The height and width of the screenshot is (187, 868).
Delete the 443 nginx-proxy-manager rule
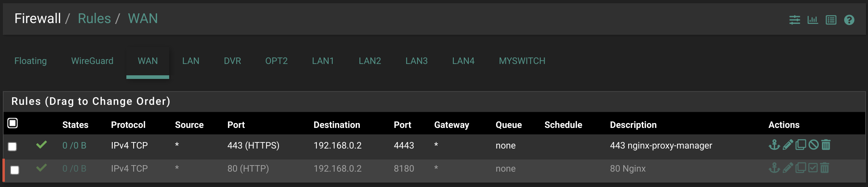tap(826, 144)
